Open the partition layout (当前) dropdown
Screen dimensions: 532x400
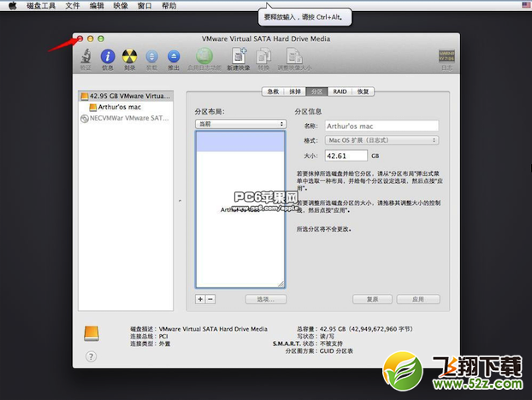[240, 124]
